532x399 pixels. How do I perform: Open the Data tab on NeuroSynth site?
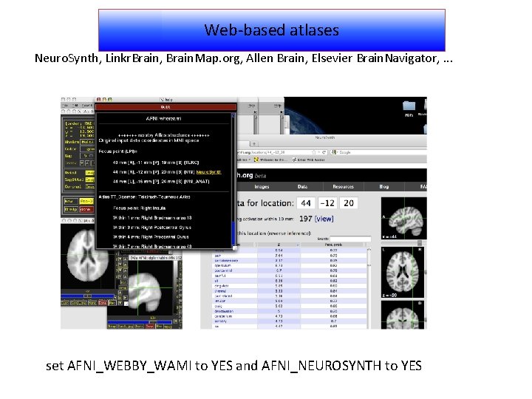pos(302,187)
